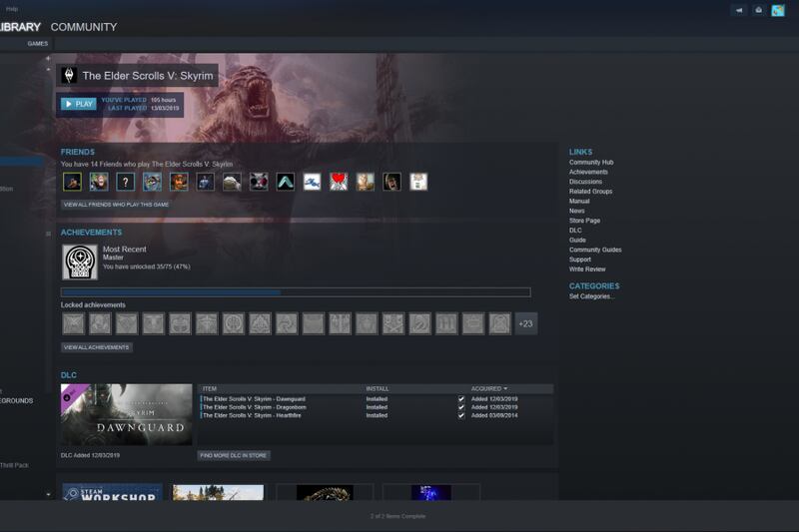Screen dimensions: 799x532
Task: Click the Skyrim dragon logo icon
Action: [x=69, y=75]
